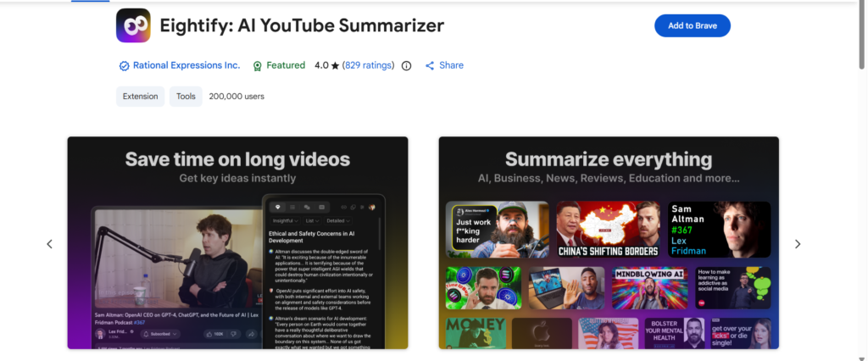Click the Eightify extension logo icon
This screenshot has width=868, height=361.
[133, 25]
